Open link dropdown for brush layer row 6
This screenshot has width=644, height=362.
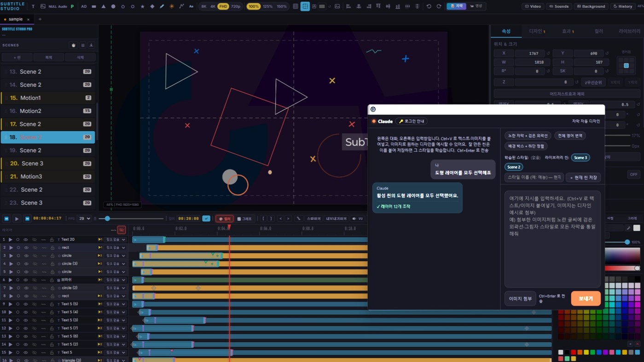(116, 280)
